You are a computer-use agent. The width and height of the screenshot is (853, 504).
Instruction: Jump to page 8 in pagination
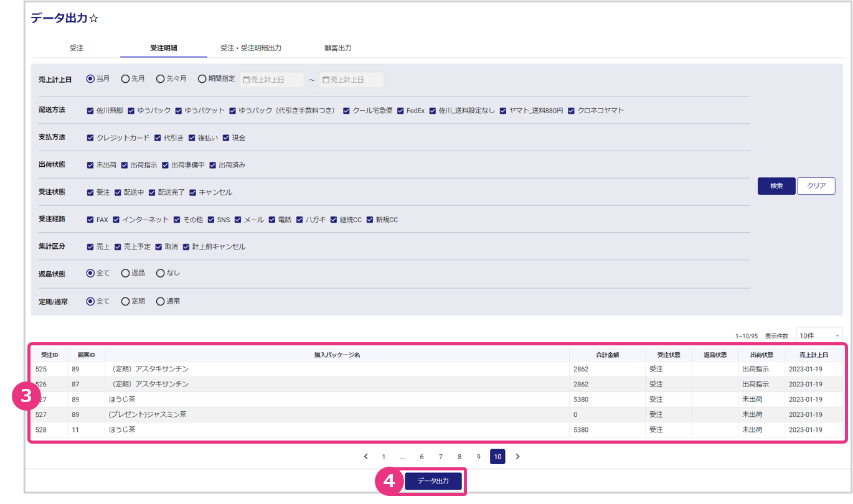tap(459, 457)
